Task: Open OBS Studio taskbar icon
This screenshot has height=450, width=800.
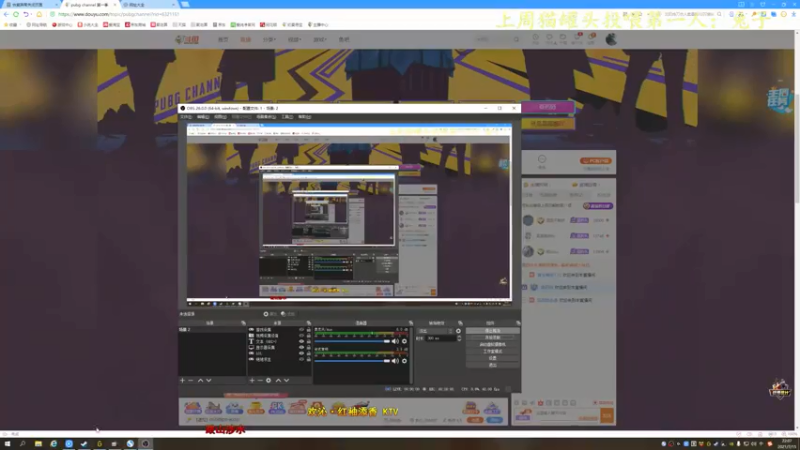Action: [x=145, y=444]
